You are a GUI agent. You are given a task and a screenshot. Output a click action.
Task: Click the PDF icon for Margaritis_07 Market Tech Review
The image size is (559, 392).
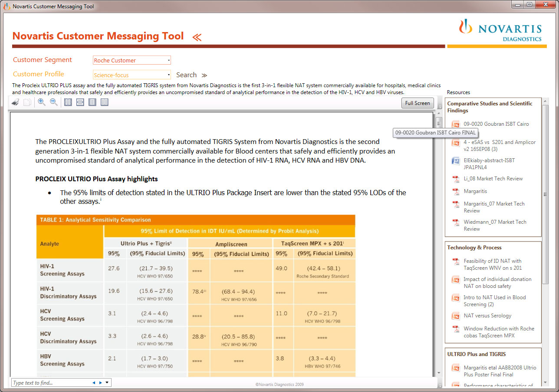point(456,204)
